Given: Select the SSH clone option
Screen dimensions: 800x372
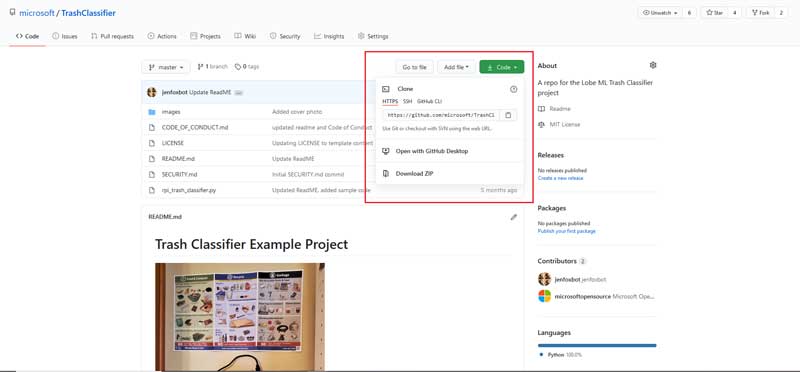Looking at the screenshot, I should (x=408, y=102).
